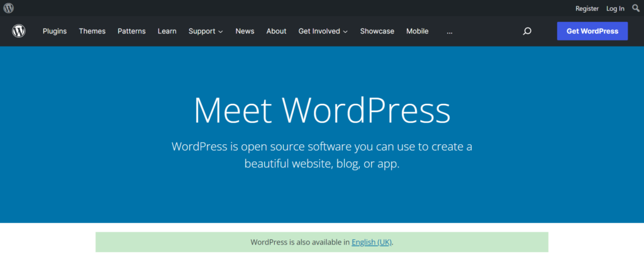Image resolution: width=644 pixels, height=274 pixels.
Task: Click the WordPress logo beside Plugins
Action: [x=19, y=31]
